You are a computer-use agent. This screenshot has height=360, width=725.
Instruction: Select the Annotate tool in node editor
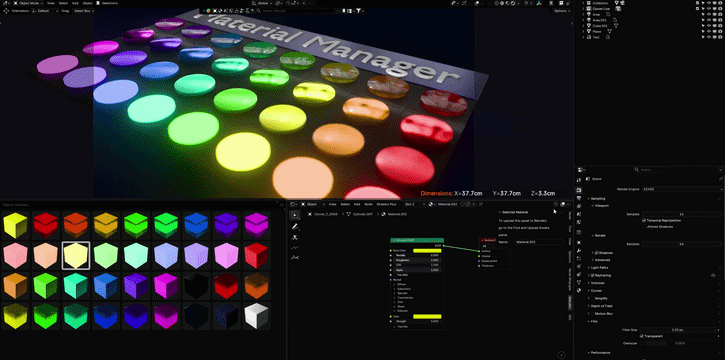click(x=295, y=226)
